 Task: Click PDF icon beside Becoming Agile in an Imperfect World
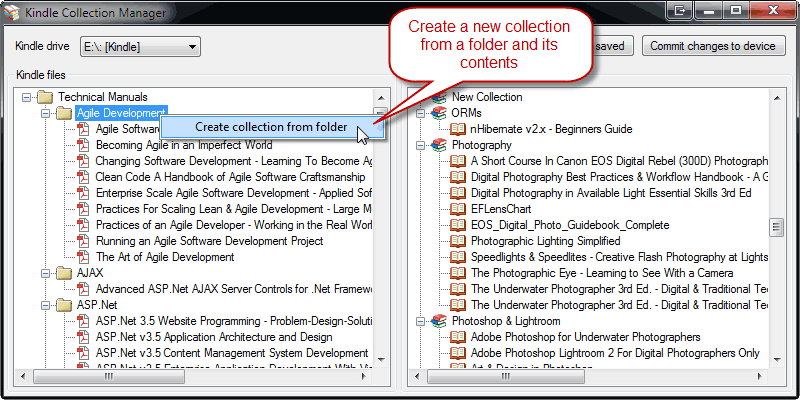83,145
